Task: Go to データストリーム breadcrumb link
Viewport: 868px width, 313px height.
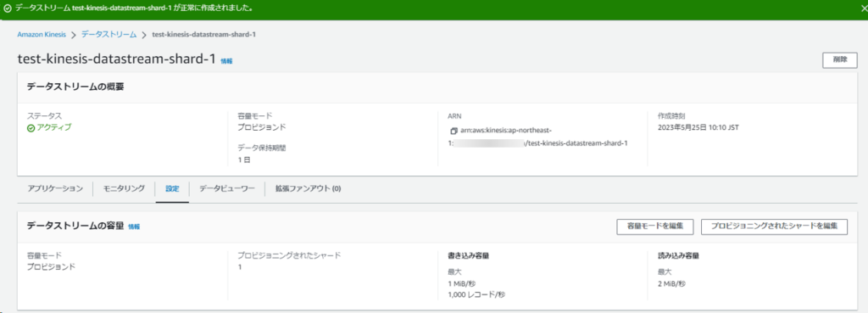Action: click(109, 34)
